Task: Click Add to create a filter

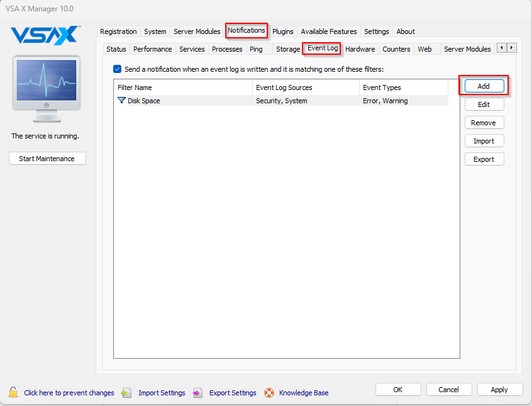Action: click(x=484, y=86)
